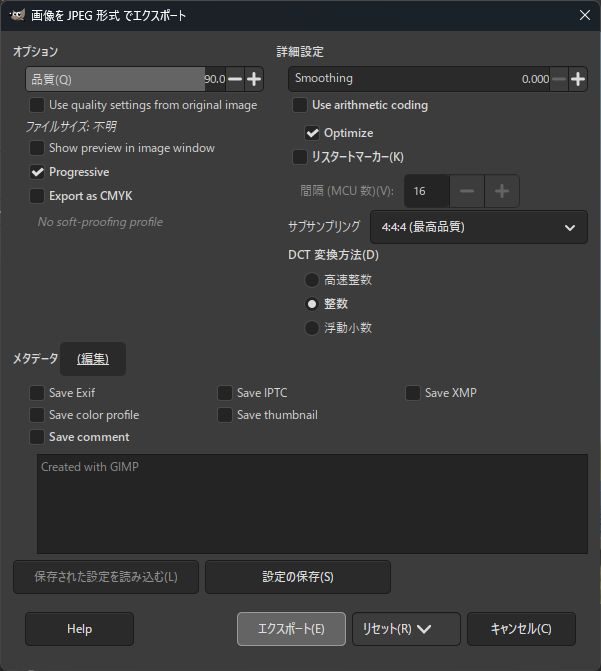Toggle the Export as CMYK checkbox

[x=37, y=196]
